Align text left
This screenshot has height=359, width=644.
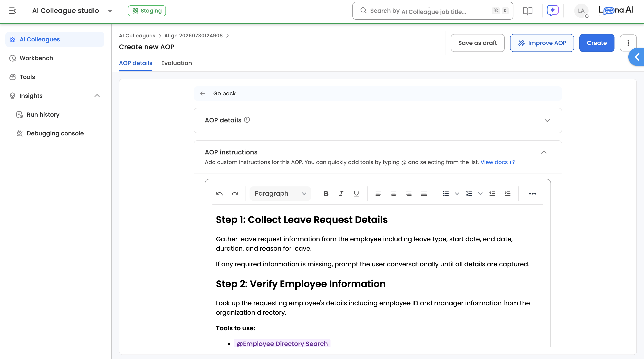click(378, 193)
